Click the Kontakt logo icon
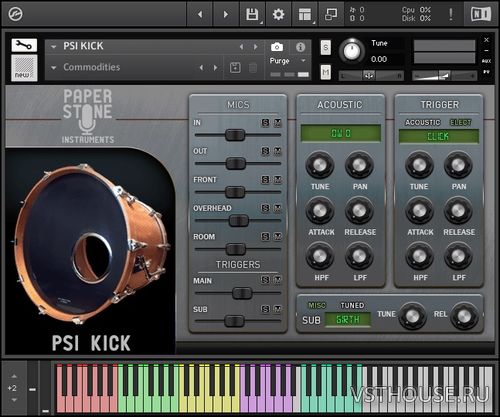 tap(15, 14)
